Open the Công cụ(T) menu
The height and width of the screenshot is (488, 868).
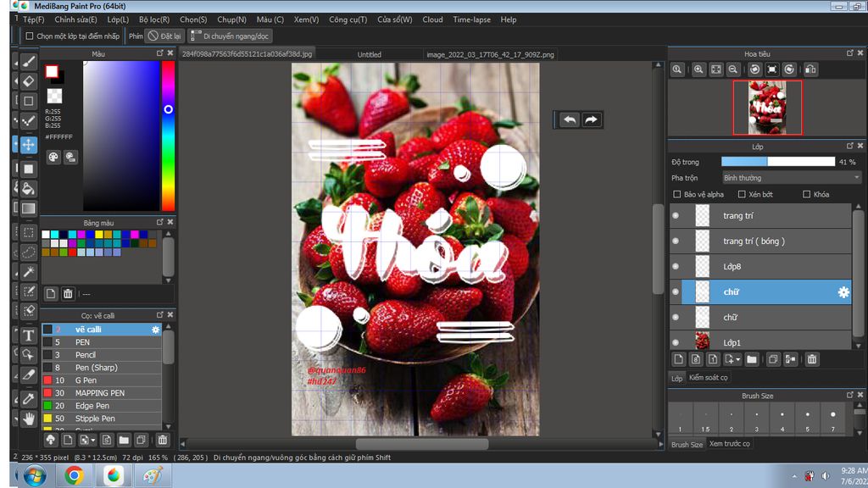(x=348, y=20)
